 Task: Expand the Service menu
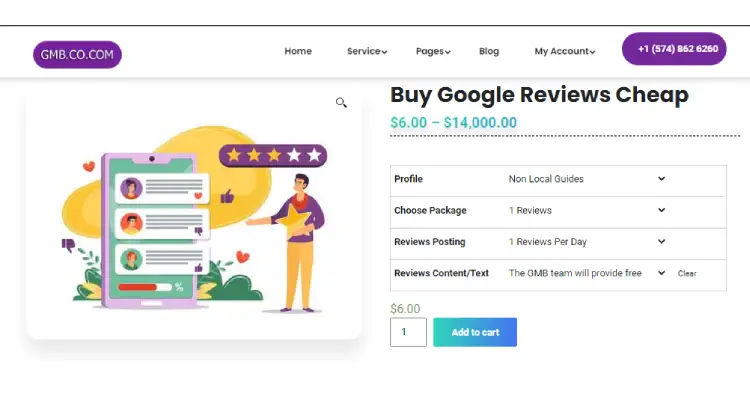click(367, 51)
